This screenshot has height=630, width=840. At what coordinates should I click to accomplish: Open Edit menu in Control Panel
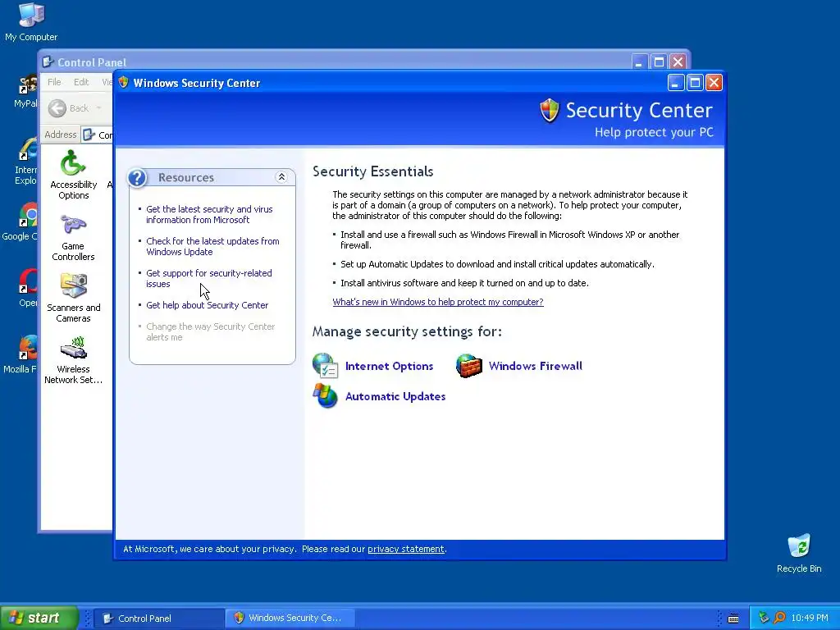81,82
